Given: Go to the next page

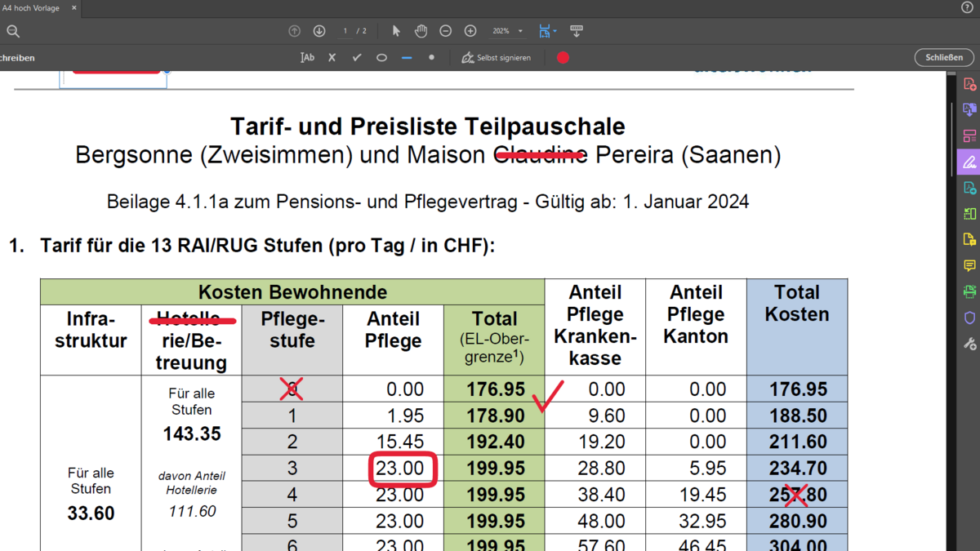Looking at the screenshot, I should click(319, 31).
